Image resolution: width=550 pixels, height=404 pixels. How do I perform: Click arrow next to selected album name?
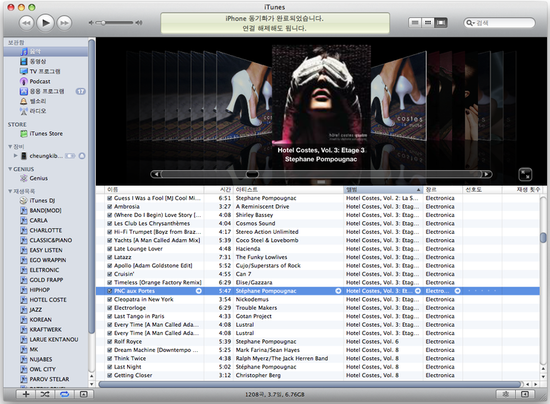click(x=418, y=291)
